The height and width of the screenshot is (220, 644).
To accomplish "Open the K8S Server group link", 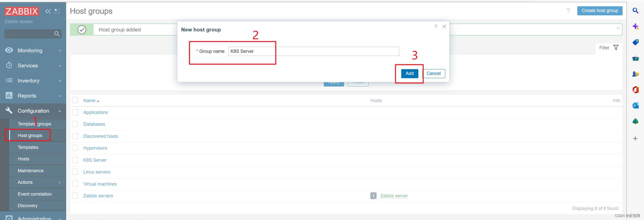I will (95, 160).
